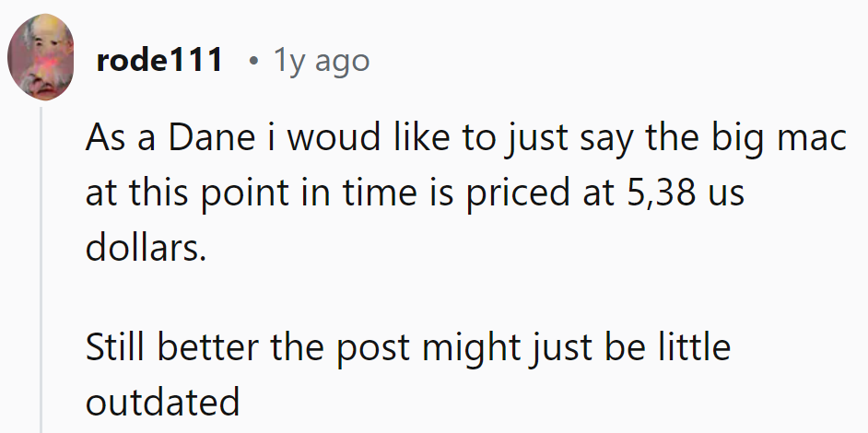Click the word 'post' in the second paragraph

pos(373,348)
